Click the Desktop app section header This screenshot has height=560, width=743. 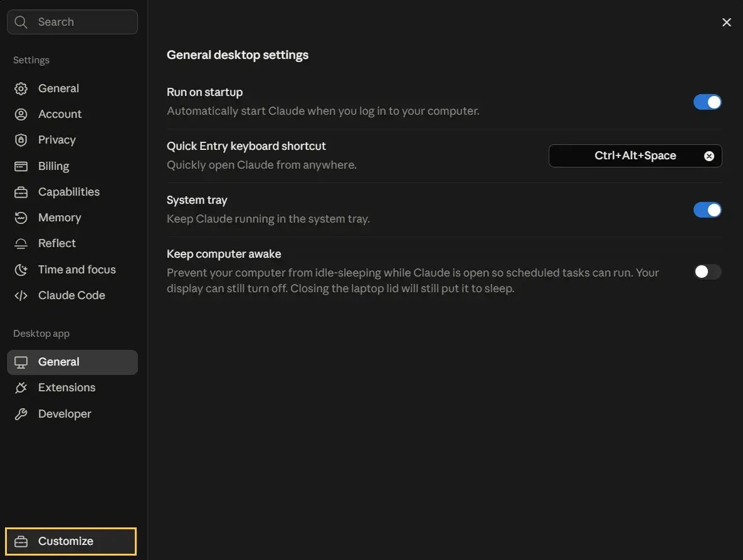(x=41, y=334)
